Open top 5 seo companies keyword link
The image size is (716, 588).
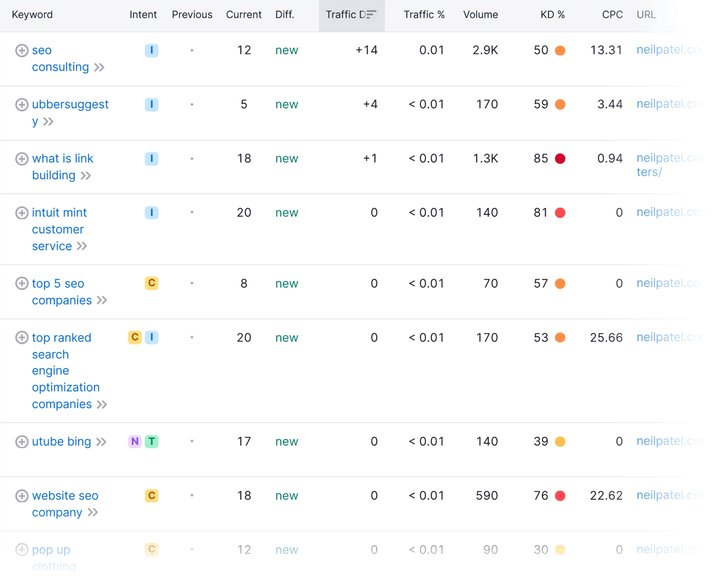[x=62, y=292]
